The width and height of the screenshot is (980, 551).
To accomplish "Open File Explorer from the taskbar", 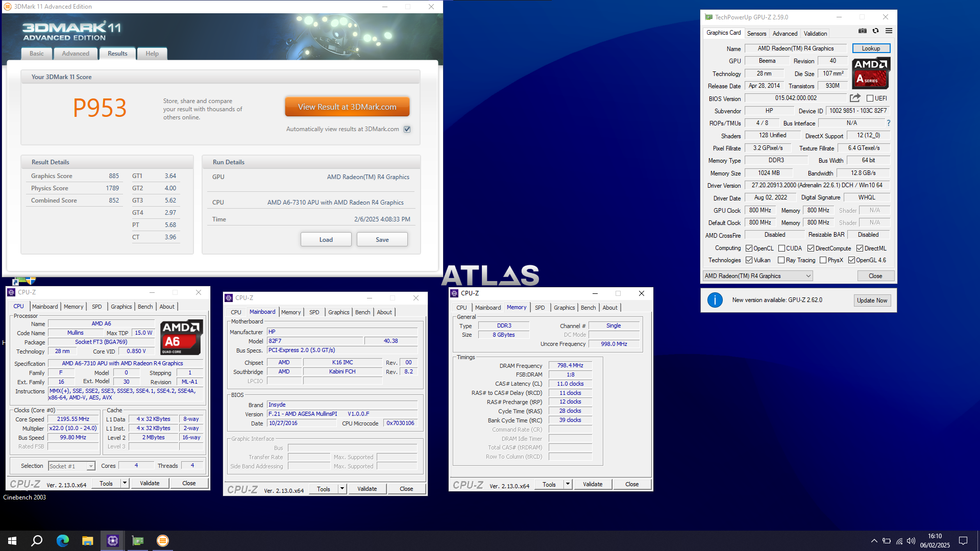I will point(87,541).
